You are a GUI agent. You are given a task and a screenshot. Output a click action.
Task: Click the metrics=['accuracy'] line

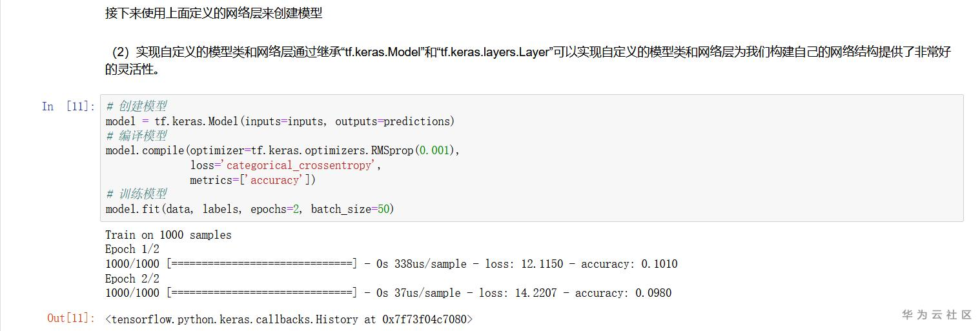pos(252,180)
